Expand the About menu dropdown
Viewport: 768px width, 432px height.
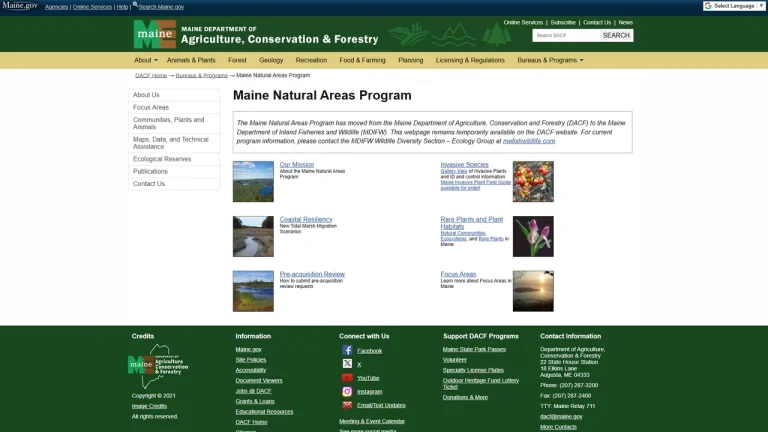pyautogui.click(x=145, y=60)
